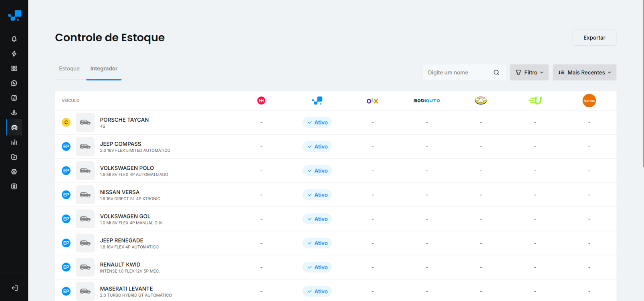Open the MASERATI LEVANTE vehicle name
The image size is (644, 301).
[x=126, y=289]
